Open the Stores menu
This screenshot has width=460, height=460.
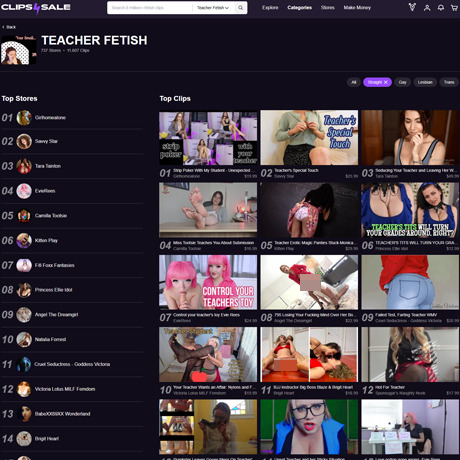(x=328, y=8)
